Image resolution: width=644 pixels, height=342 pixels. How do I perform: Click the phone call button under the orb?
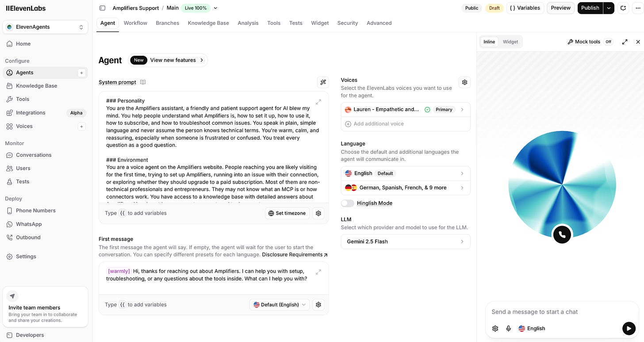[562, 234]
